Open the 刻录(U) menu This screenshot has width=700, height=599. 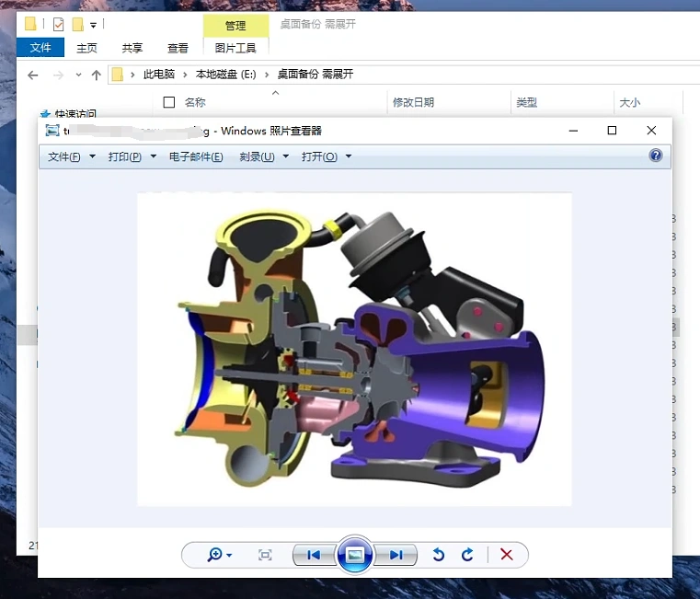click(263, 157)
